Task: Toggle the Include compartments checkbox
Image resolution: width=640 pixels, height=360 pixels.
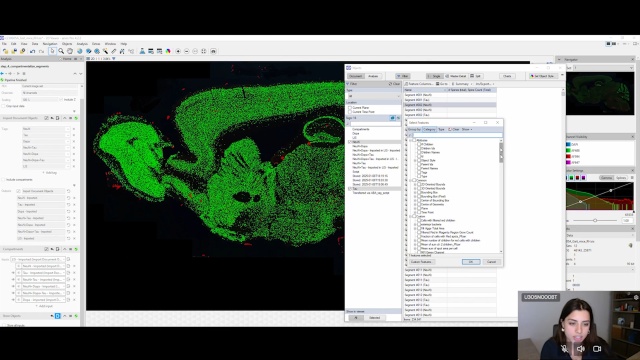Action: (3, 180)
